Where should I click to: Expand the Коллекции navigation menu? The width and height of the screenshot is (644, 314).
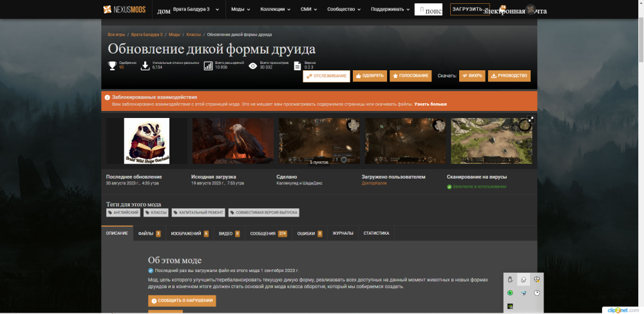tap(276, 10)
